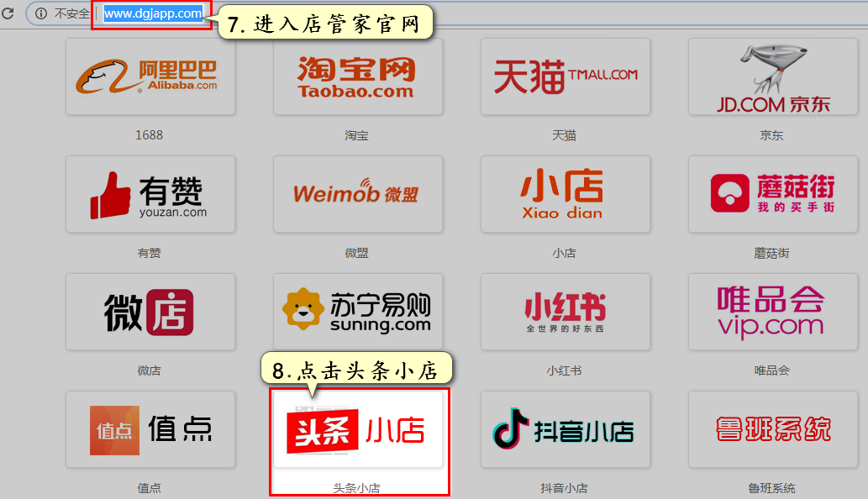Click the 蘑菇街 text label
Screen dimensions: 868x499
tap(771, 253)
